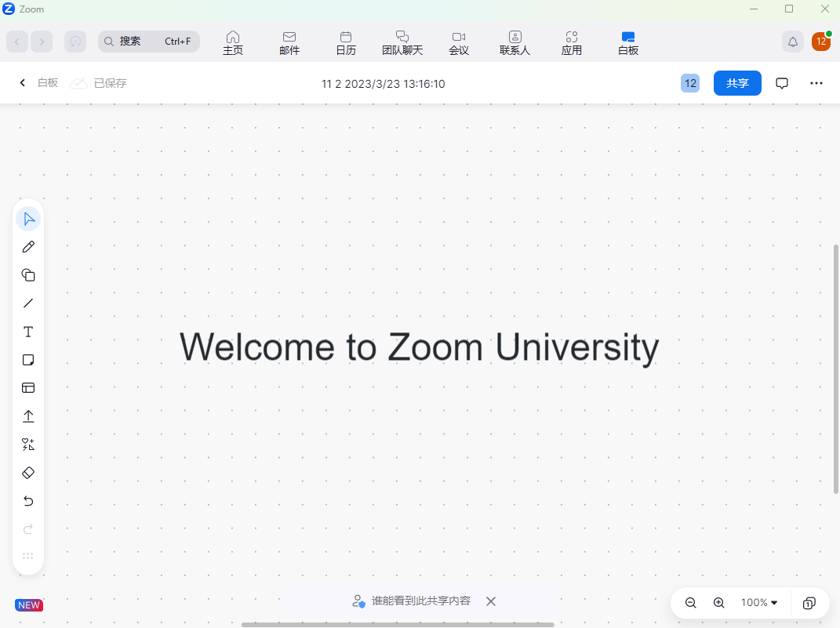Dismiss the 谁能看到此共享内容 banner
Image resolution: width=840 pixels, height=628 pixels.
tap(491, 601)
